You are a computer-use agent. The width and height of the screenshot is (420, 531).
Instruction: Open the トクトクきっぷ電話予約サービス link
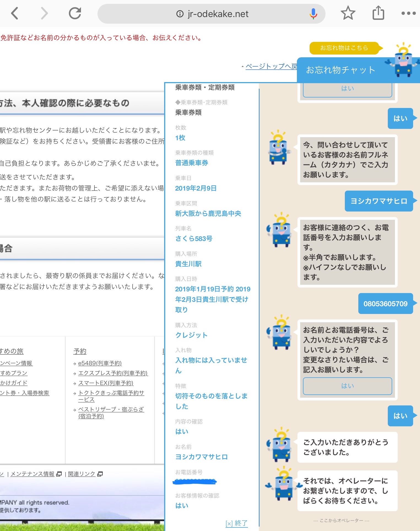coord(111,396)
